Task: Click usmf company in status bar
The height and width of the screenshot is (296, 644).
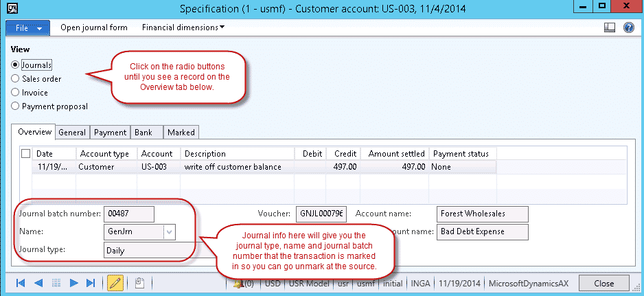Action: [365, 283]
